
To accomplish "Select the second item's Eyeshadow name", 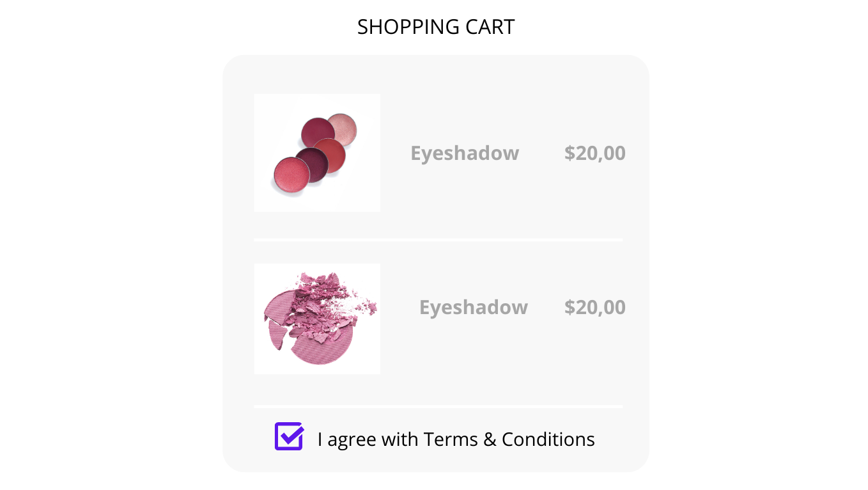I will tap(474, 308).
